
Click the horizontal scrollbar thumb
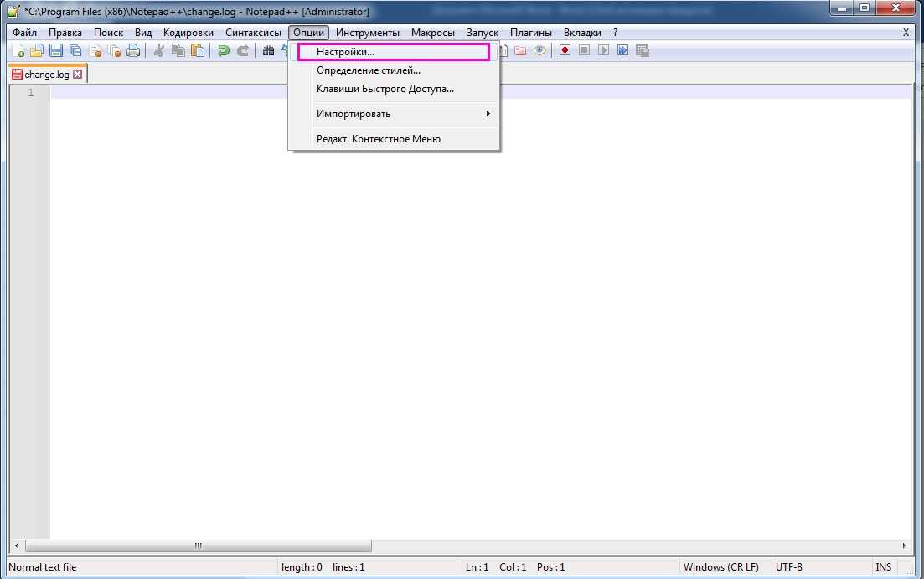[198, 545]
